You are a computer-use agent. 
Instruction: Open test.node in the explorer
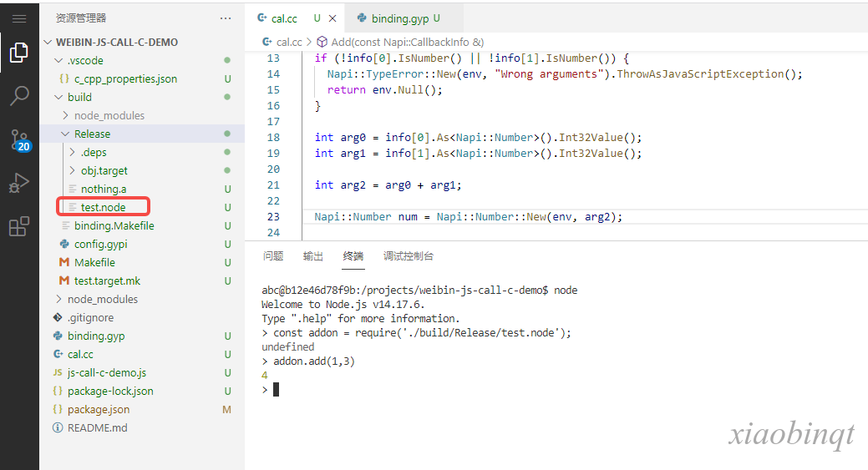point(103,207)
